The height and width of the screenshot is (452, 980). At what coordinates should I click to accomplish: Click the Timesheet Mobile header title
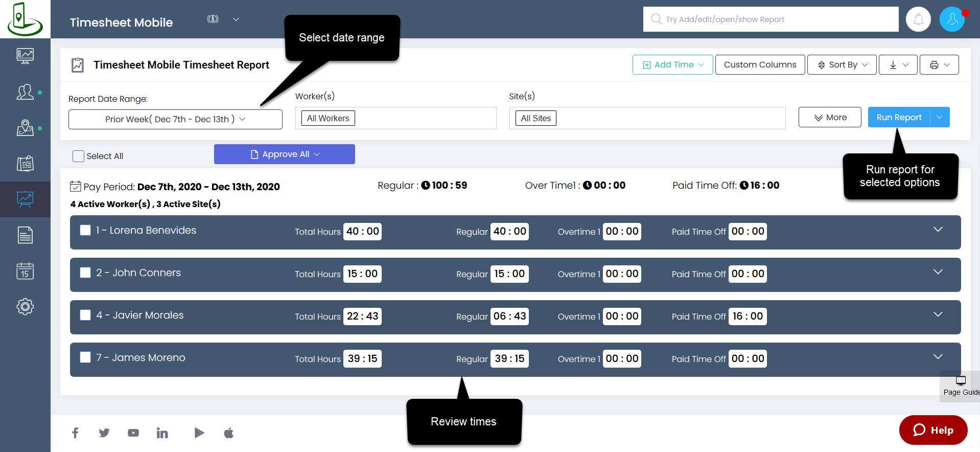click(x=121, y=22)
